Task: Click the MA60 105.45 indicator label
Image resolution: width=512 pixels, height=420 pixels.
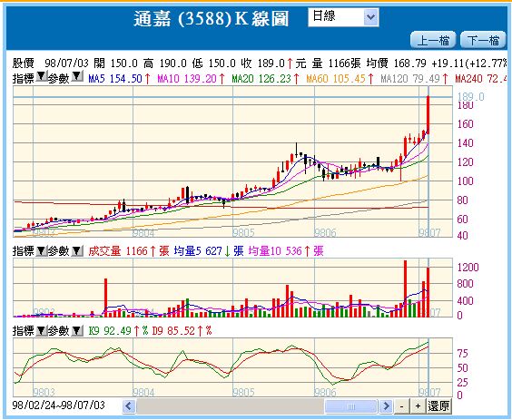Action: click(x=340, y=79)
